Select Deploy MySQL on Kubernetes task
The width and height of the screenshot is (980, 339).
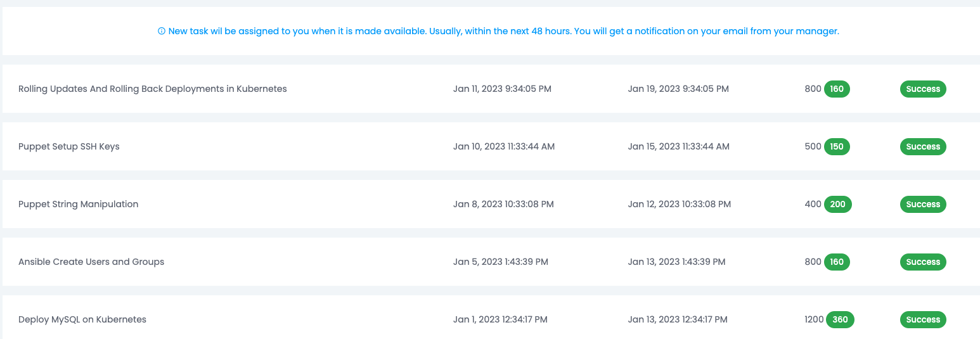pos(82,319)
